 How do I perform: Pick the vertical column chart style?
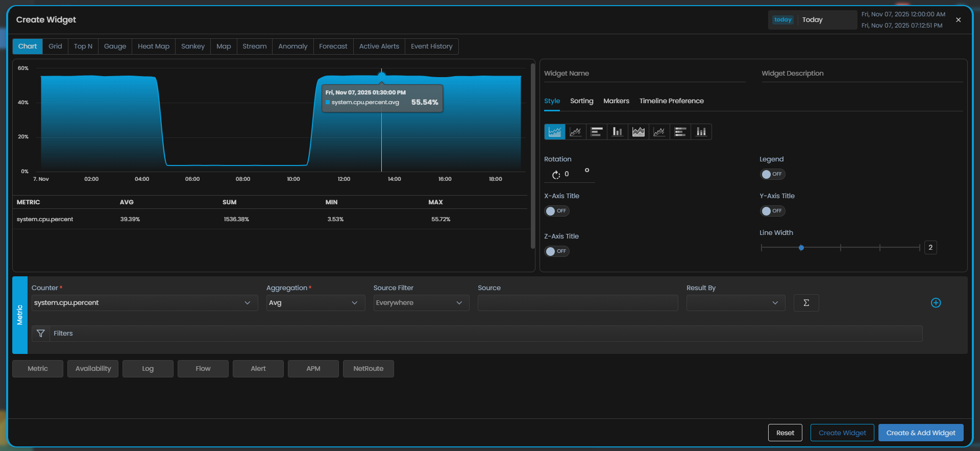click(x=618, y=132)
